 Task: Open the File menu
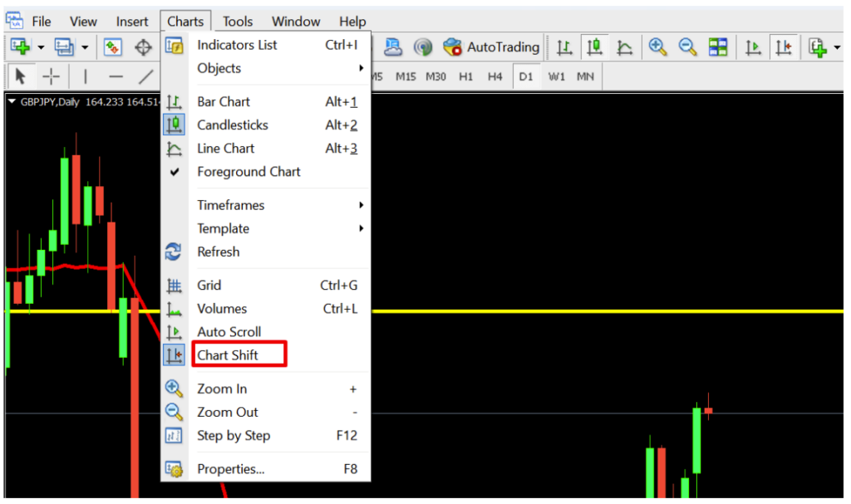click(x=42, y=21)
